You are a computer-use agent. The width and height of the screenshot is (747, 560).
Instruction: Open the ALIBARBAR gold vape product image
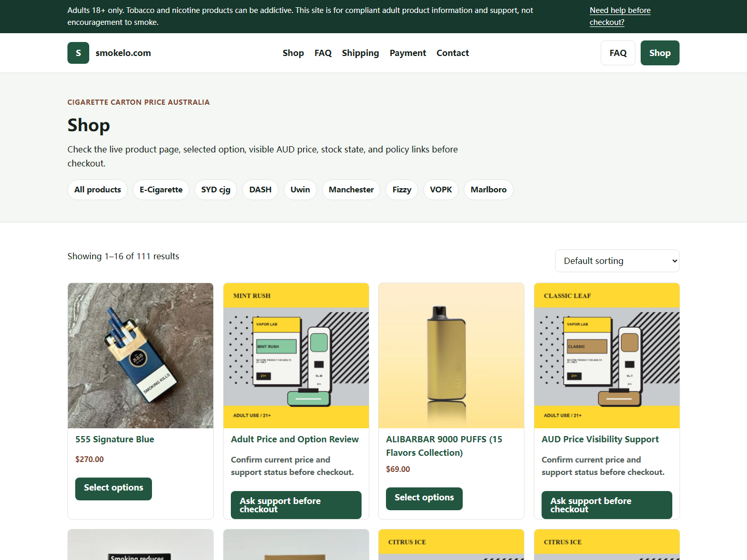(451, 356)
